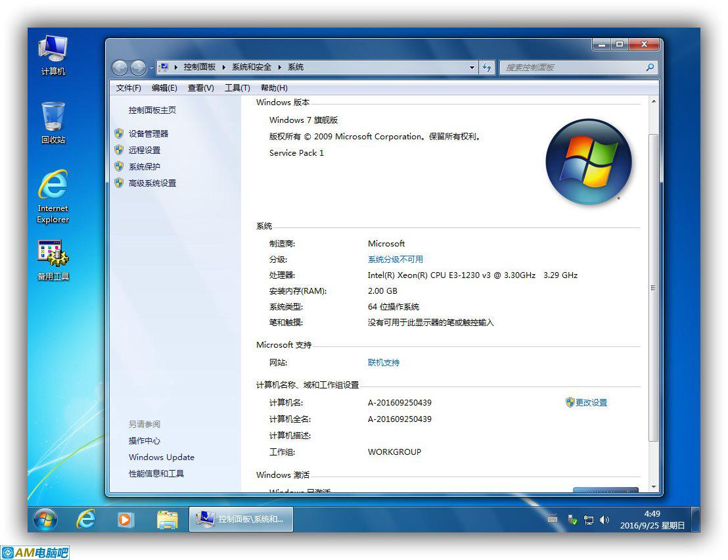Viewport: 728px width, 560px height.
Task: Launch Internet Explorer from the taskbar
Action: (x=86, y=519)
